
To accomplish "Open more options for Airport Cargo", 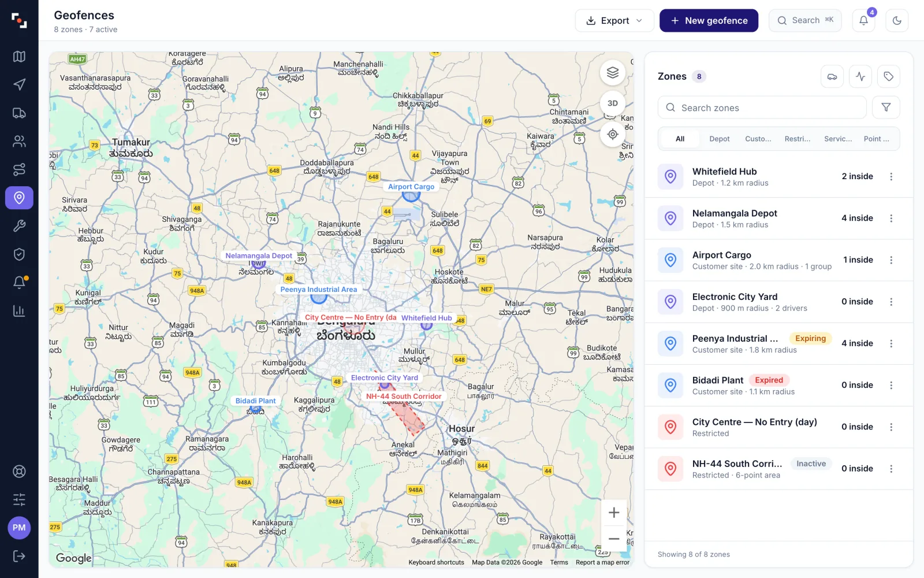I will [891, 260].
